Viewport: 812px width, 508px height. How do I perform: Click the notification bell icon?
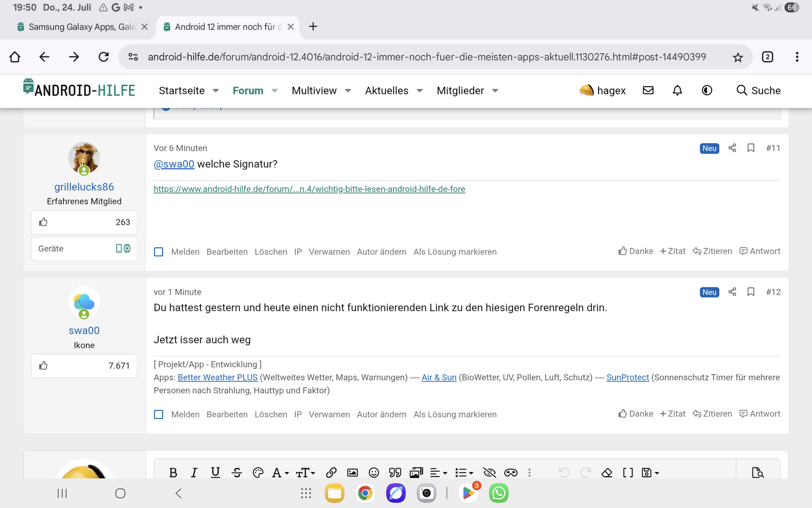[x=677, y=90]
